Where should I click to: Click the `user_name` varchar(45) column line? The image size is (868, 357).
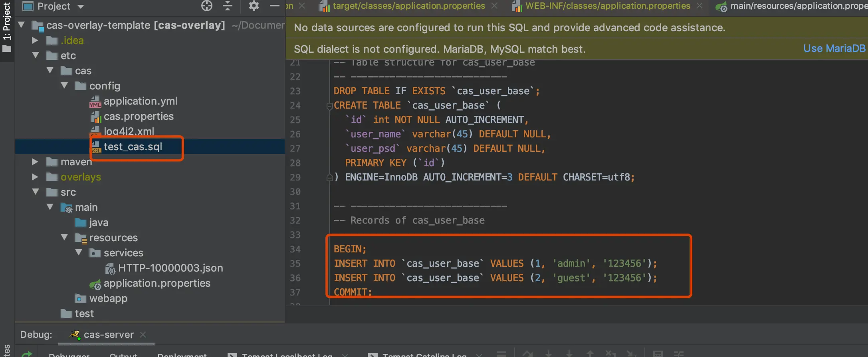448,134
